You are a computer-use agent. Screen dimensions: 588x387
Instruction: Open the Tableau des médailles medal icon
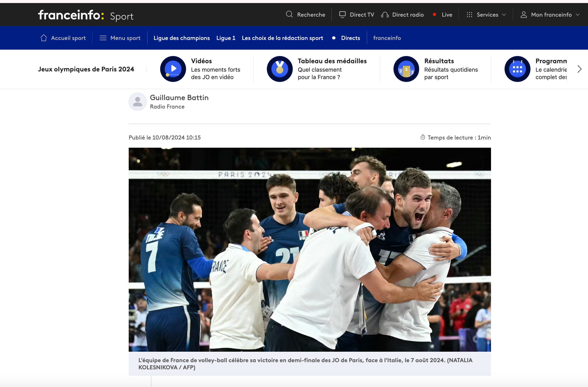[280, 69]
